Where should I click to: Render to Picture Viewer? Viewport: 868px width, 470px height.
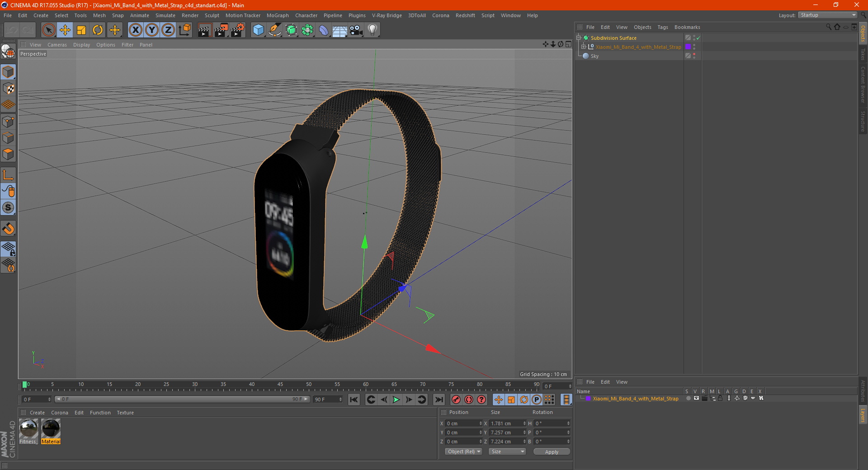click(x=221, y=30)
